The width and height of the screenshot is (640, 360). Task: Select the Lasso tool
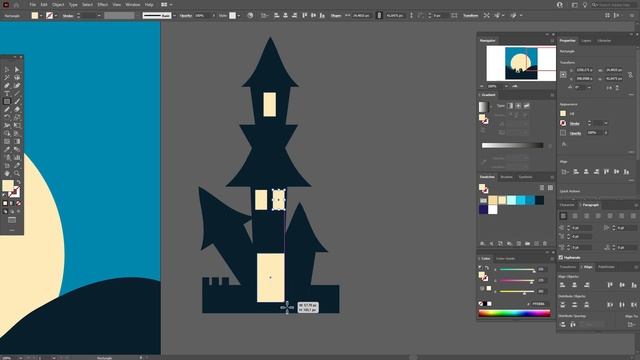click(x=17, y=78)
